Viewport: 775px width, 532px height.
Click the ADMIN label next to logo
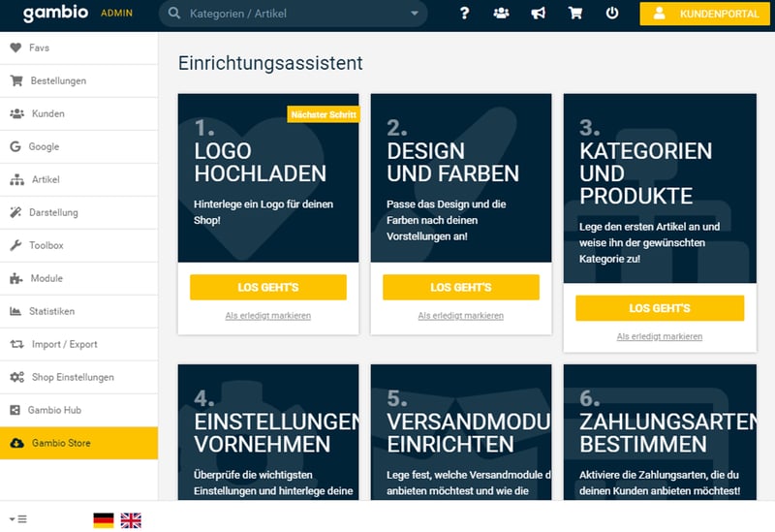pos(116,14)
